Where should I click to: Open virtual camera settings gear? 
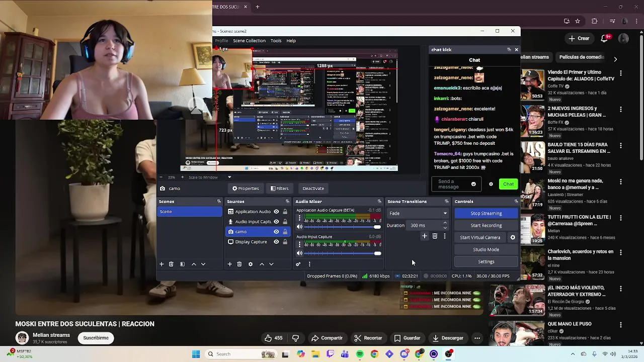coord(513,237)
